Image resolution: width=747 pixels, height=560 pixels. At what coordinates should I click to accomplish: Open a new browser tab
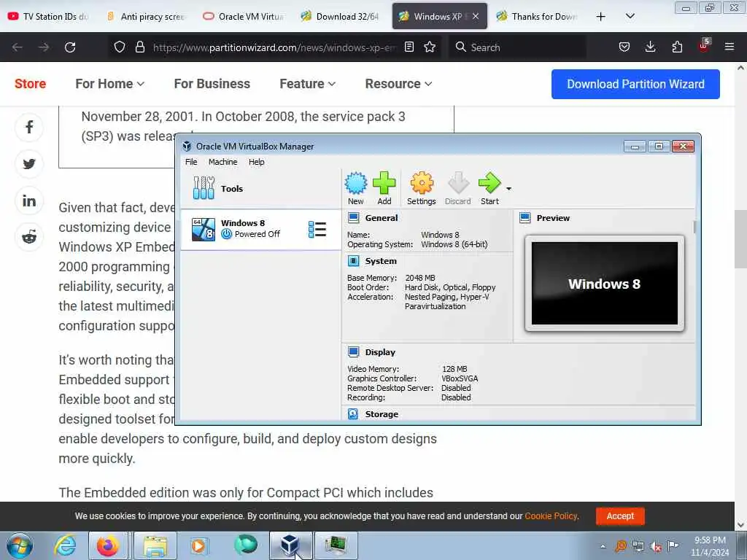tap(601, 17)
